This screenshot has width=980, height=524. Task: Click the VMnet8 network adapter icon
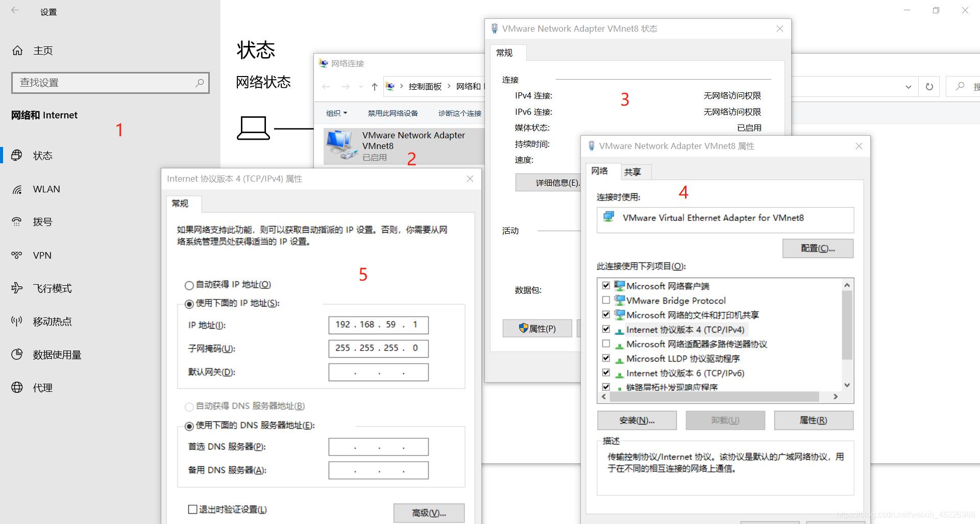pos(341,145)
